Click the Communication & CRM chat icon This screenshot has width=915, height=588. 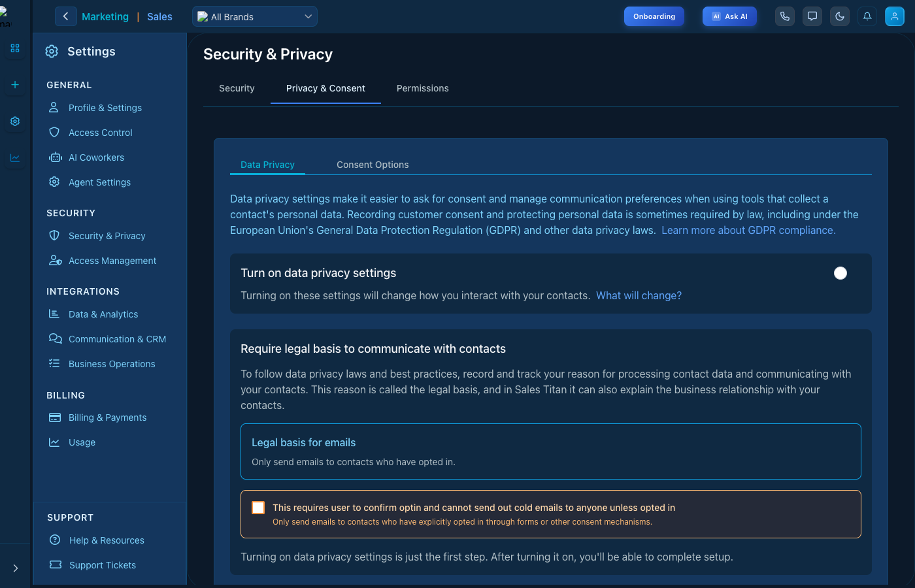tap(56, 338)
